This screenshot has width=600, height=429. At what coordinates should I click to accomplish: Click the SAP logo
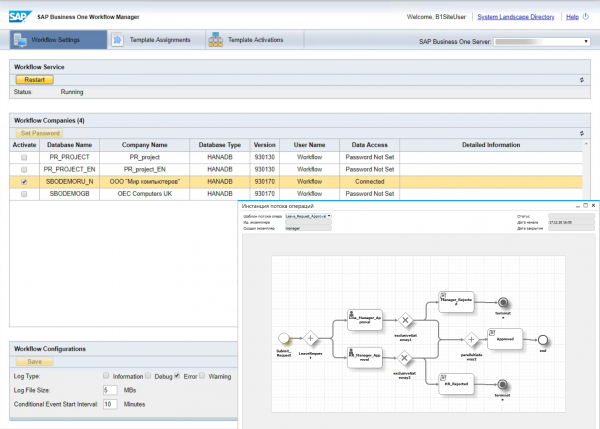21,16
